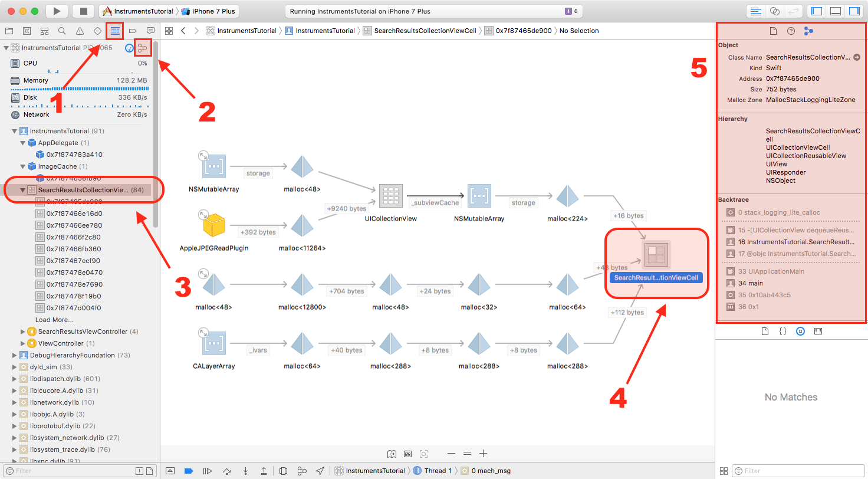Collapse the ImageCache (1) node
868x479 pixels.
pyautogui.click(x=23, y=166)
